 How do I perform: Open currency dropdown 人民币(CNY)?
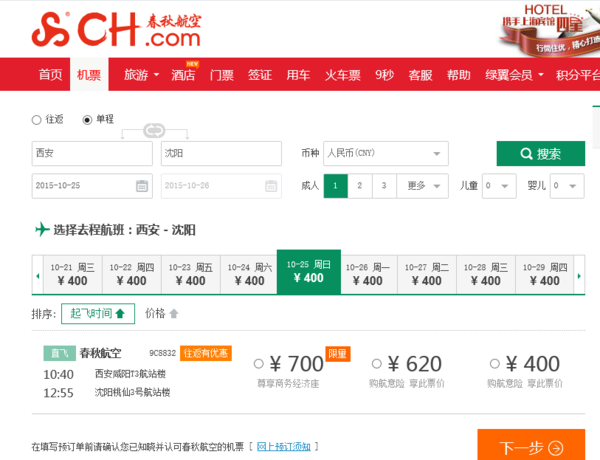pos(386,153)
